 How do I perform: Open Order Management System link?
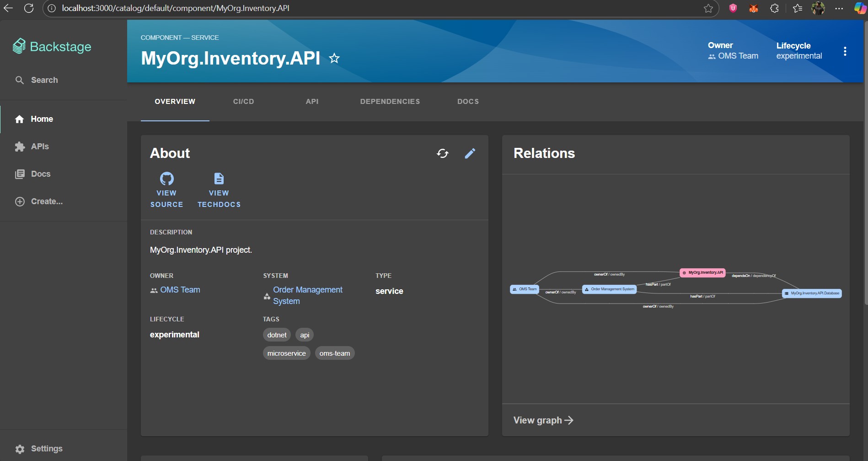(308, 295)
